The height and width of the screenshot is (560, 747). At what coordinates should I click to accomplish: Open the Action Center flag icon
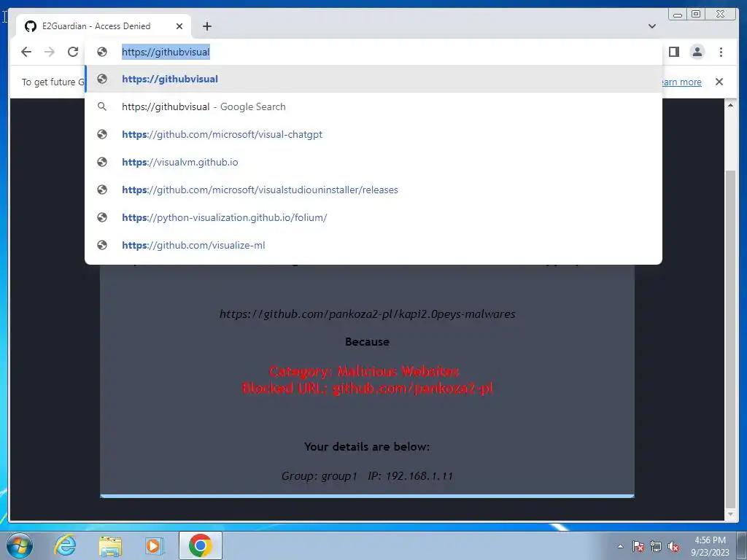pos(638,546)
